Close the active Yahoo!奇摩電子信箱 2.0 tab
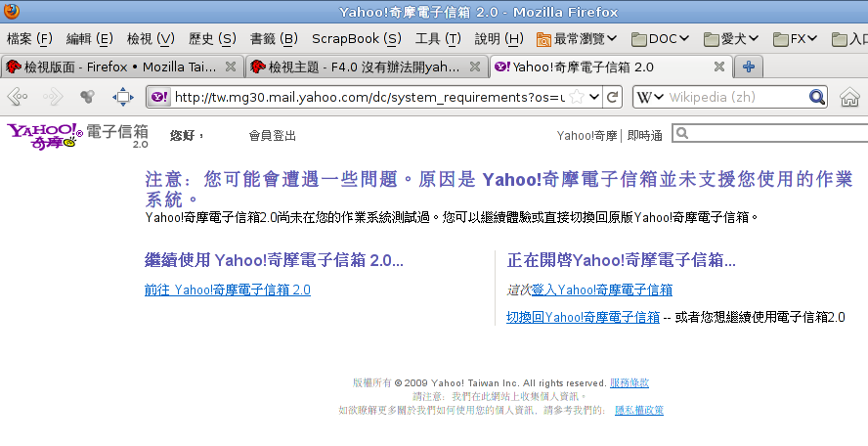This screenshot has width=868, height=446. 718,67
